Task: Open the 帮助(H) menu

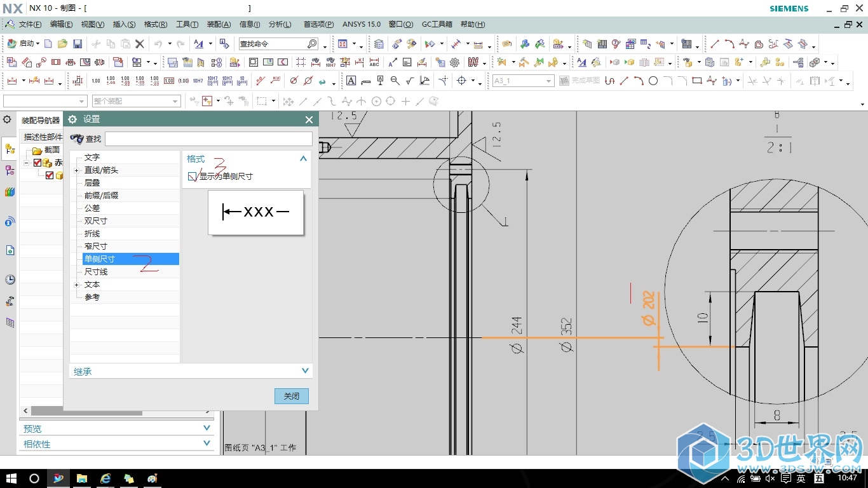Action: [472, 24]
